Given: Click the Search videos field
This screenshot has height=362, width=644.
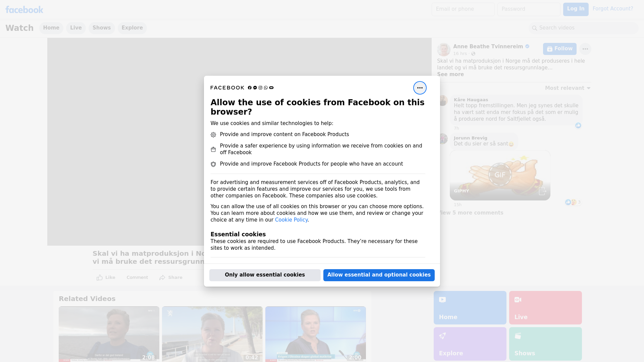Looking at the screenshot, I should (584, 28).
